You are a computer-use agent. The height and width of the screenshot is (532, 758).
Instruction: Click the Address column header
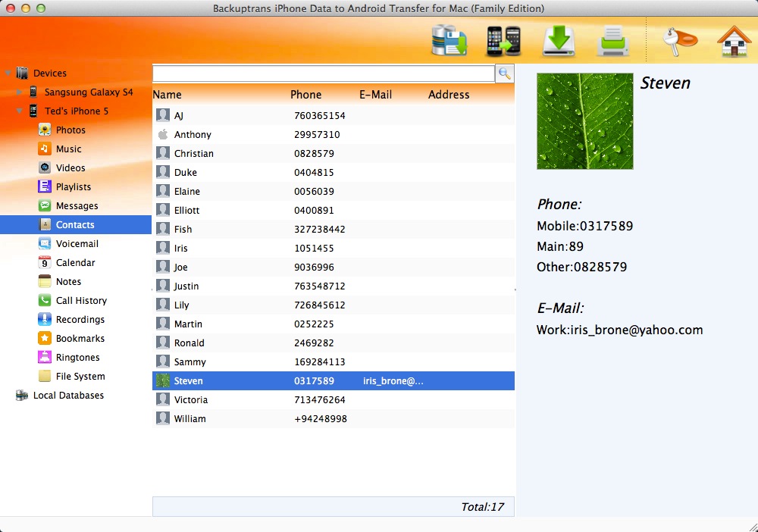point(449,95)
